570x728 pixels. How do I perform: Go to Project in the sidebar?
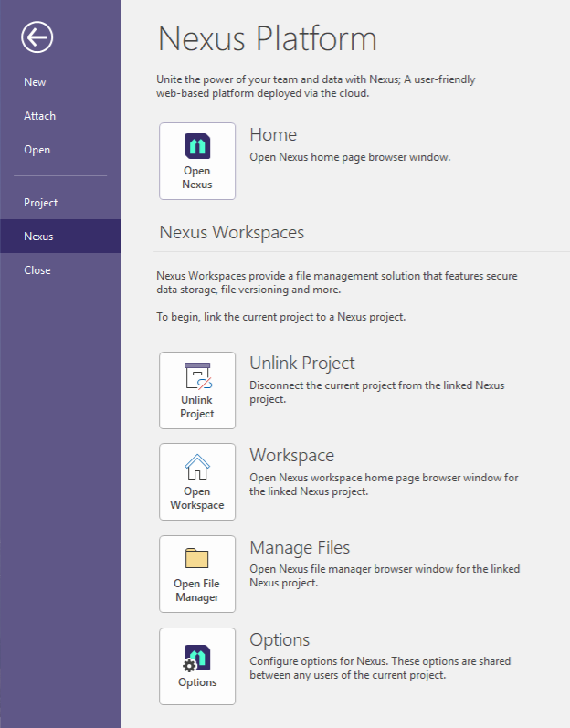click(x=60, y=203)
